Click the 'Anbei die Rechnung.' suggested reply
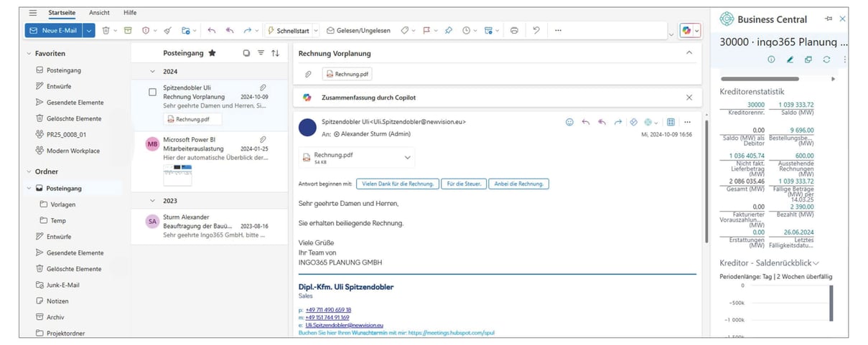Viewport: 868px width, 345px height. (518, 184)
